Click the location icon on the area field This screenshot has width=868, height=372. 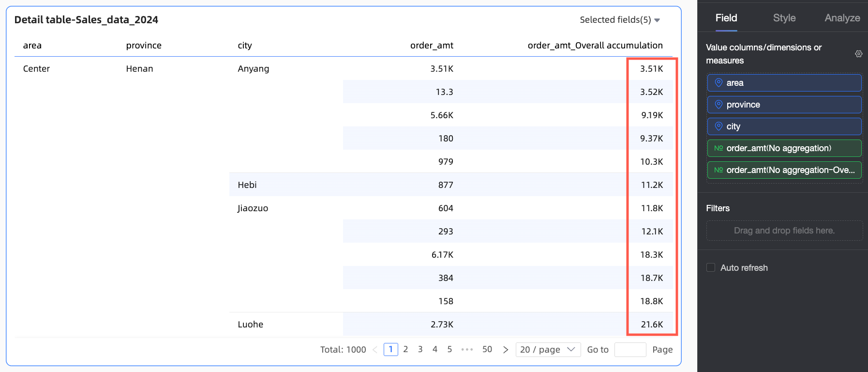718,83
